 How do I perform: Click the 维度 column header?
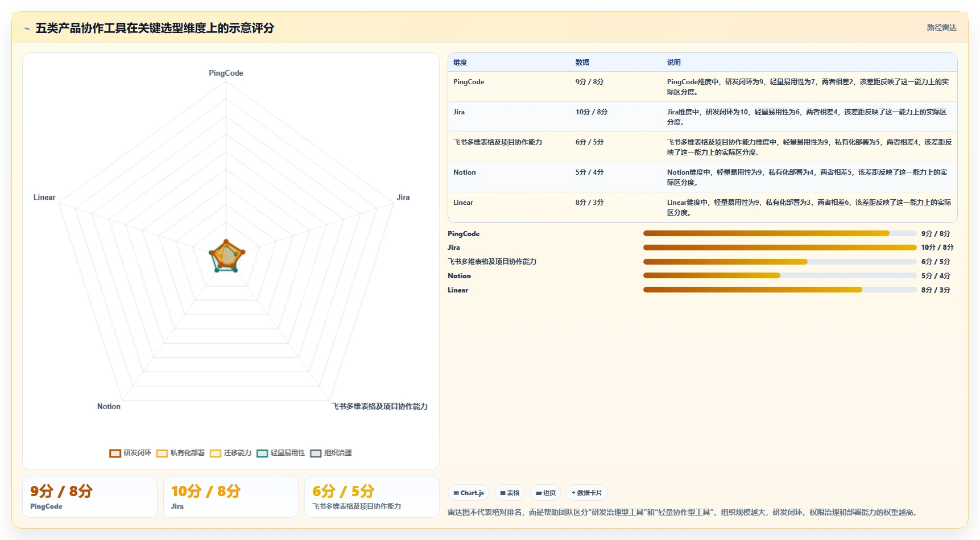click(460, 63)
